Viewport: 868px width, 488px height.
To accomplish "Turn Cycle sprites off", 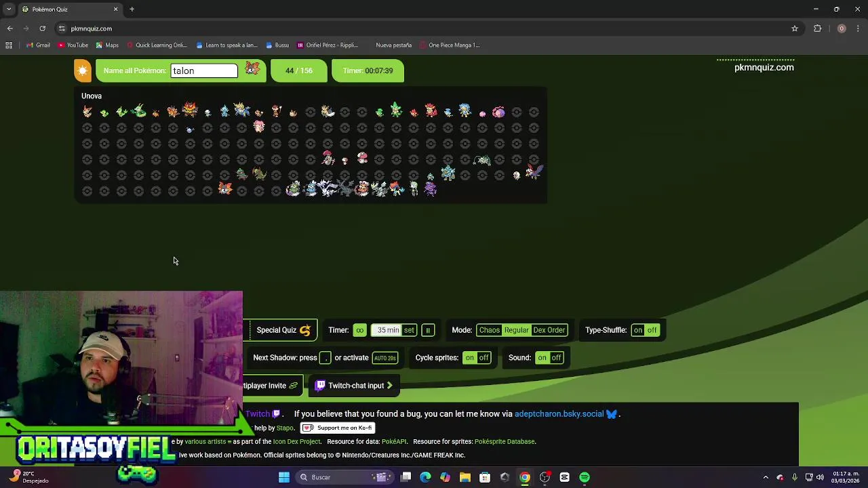I will point(484,358).
